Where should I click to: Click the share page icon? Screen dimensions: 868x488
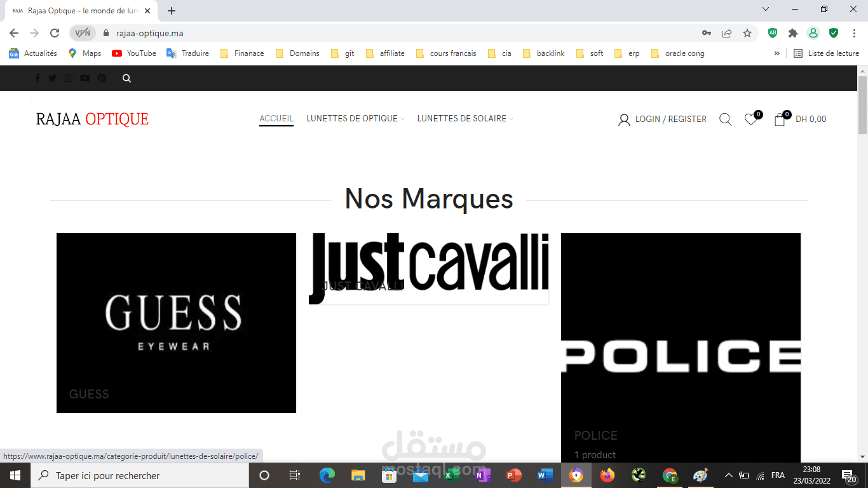(x=727, y=33)
